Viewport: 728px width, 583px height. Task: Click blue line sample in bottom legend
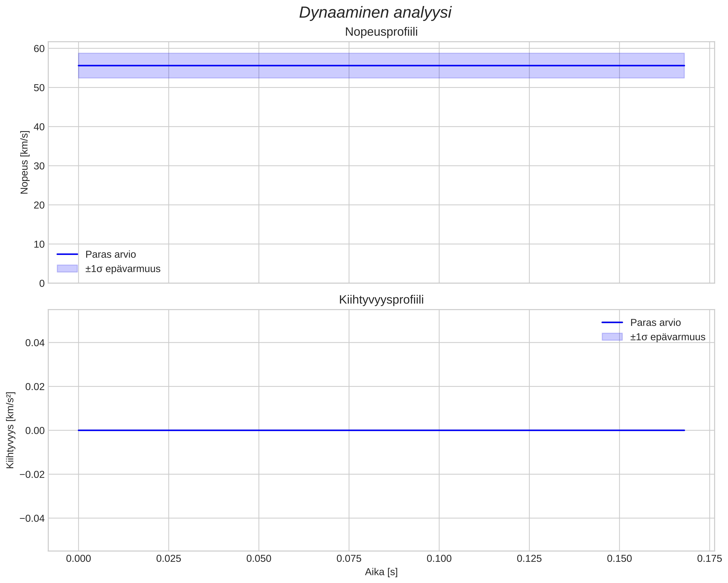point(612,323)
